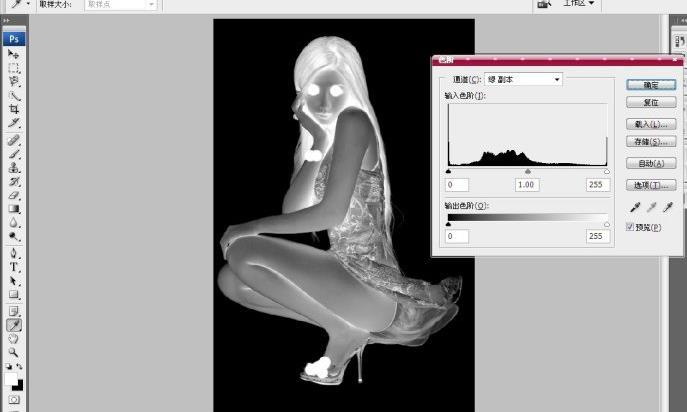
Task: Click input levels white point slider
Action: click(x=607, y=171)
